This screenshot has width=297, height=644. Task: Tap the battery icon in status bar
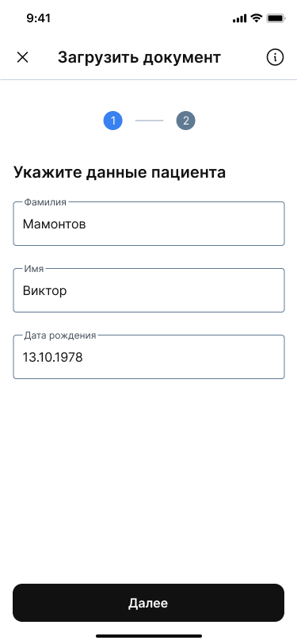tap(276, 18)
